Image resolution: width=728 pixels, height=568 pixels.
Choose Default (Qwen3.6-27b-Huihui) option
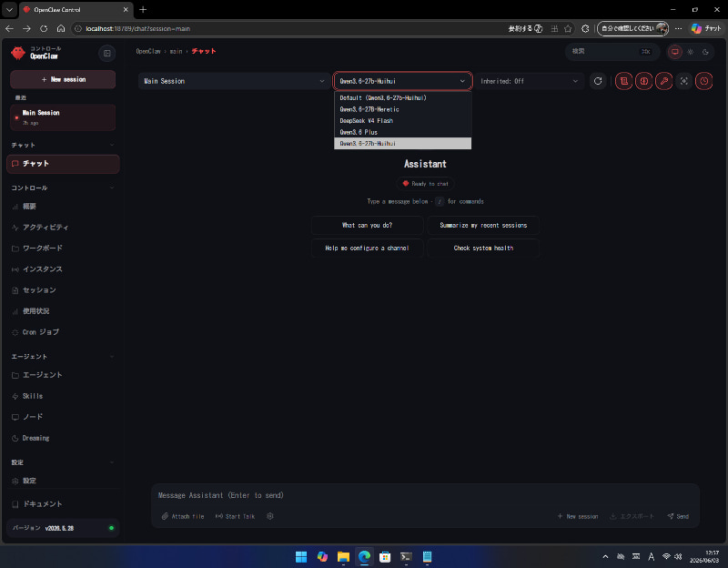click(402, 98)
